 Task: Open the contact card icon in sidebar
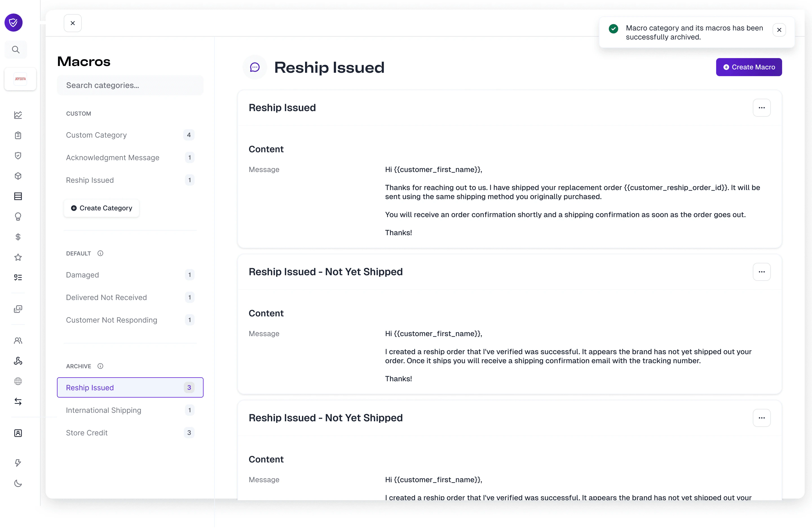(18, 433)
